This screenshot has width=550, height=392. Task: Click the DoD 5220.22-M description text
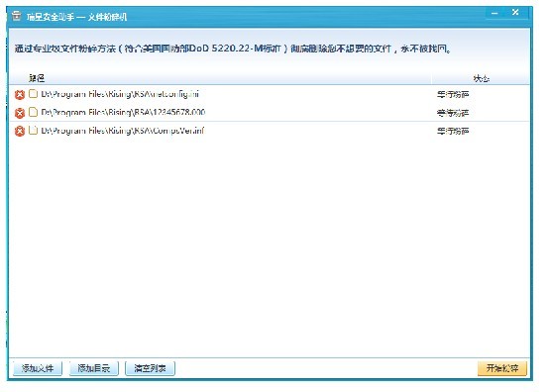pos(233,49)
